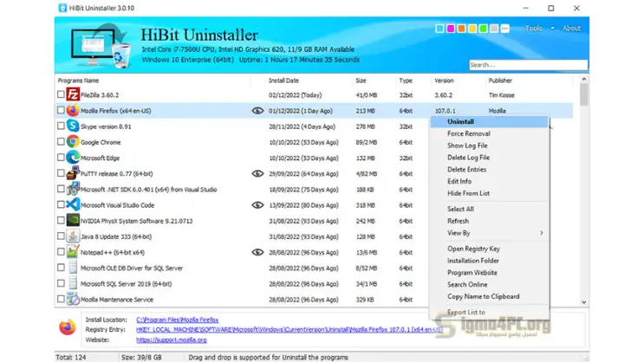Click the Google Chrome icon

pos(73,142)
